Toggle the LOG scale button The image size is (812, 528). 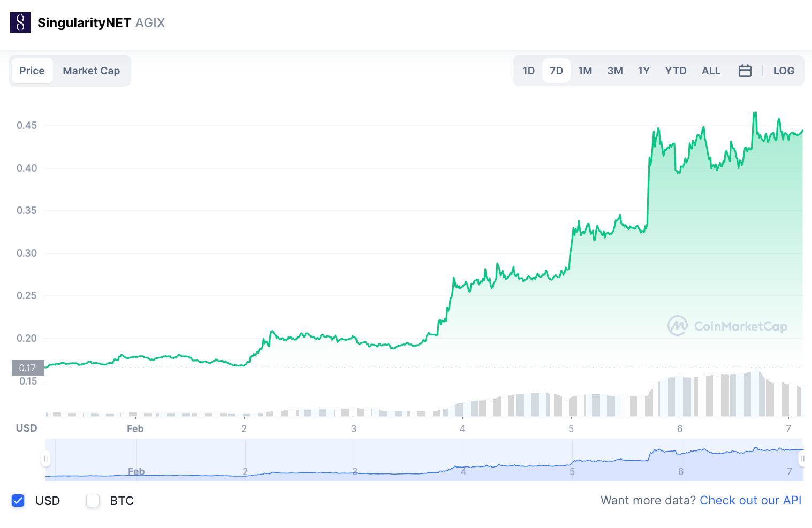(784, 71)
